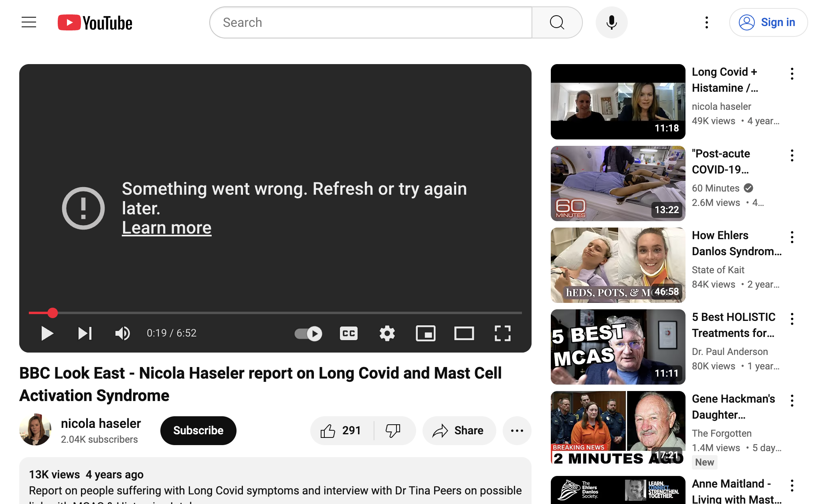Open The Forgotten channel name
This screenshot has width=821, height=504.
coord(722,433)
